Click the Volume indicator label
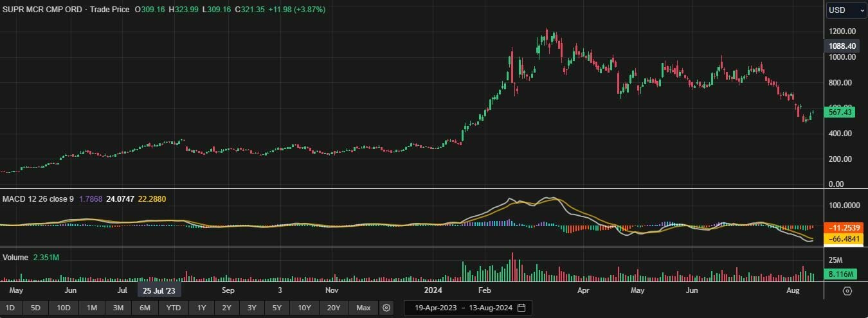 click(x=15, y=258)
